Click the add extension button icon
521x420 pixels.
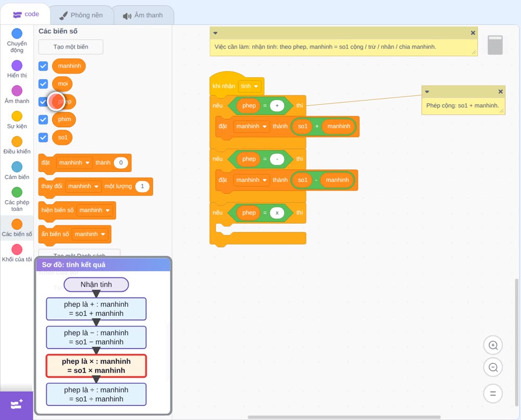point(17,405)
